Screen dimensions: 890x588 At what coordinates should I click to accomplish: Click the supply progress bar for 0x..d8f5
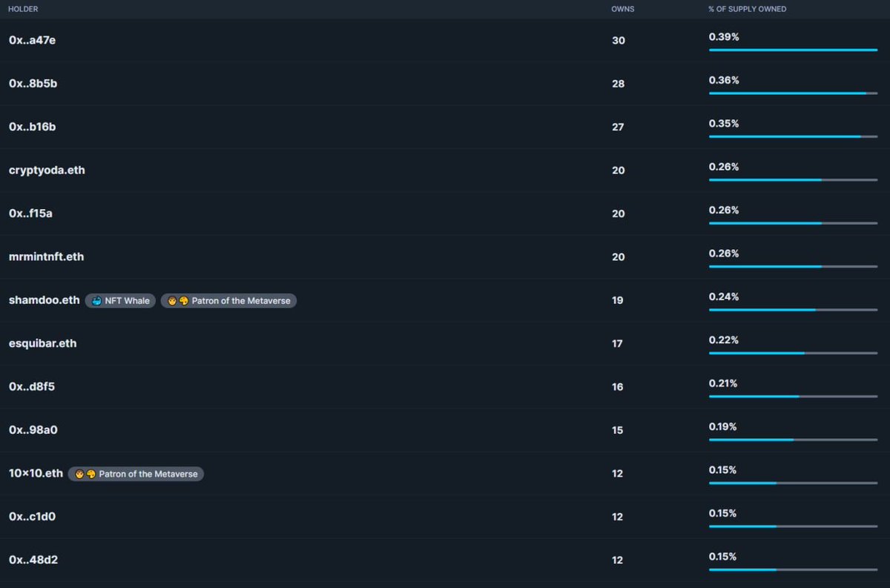(x=793, y=397)
